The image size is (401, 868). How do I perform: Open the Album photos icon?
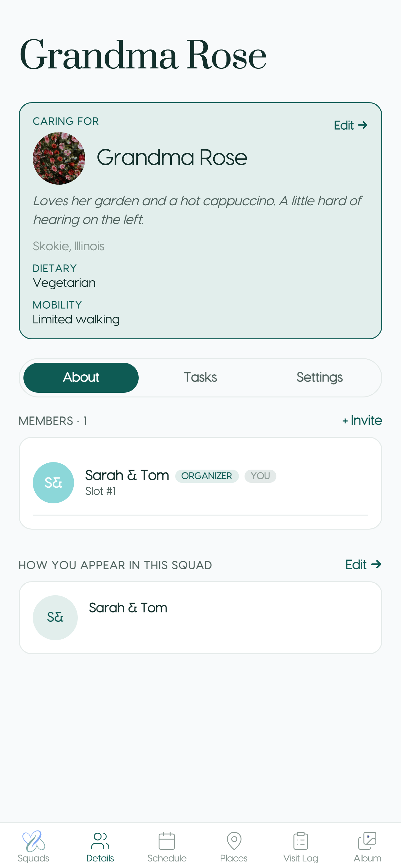tap(367, 841)
